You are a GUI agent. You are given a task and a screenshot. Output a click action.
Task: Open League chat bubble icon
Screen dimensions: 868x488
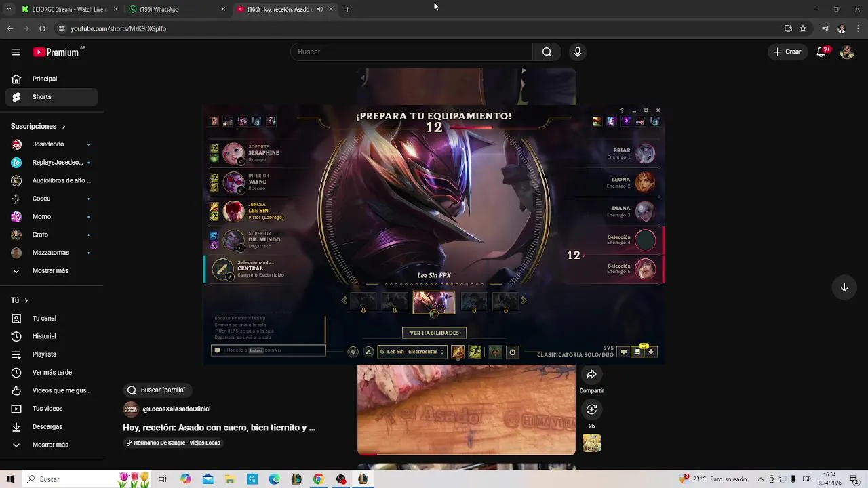click(x=624, y=352)
